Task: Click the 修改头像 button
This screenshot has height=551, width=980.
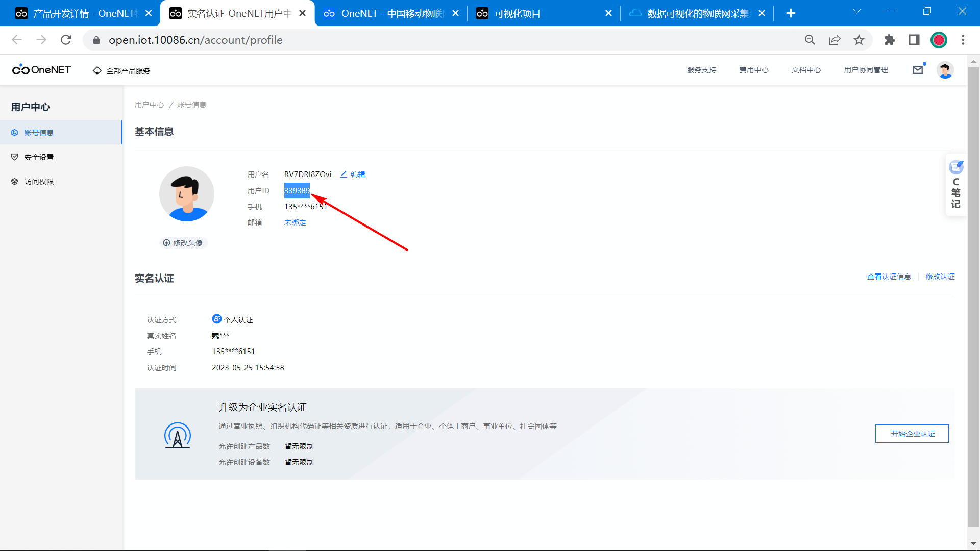Action: (183, 243)
